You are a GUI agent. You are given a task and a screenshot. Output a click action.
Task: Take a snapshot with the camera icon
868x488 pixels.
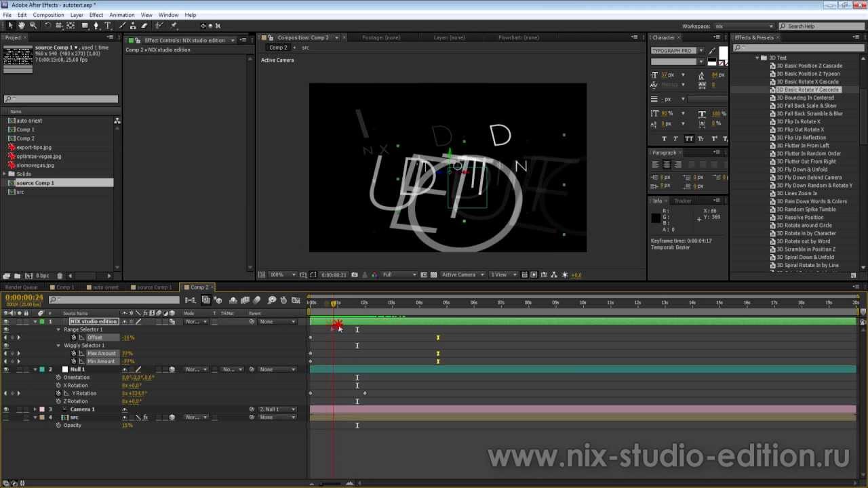coord(355,275)
